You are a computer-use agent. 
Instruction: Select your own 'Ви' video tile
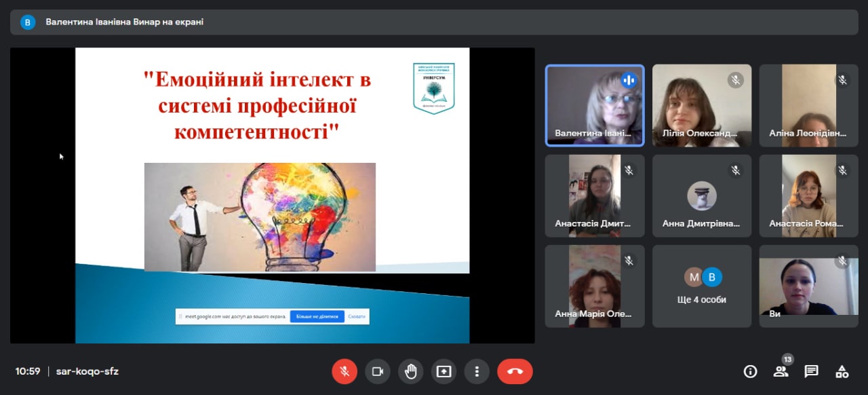pos(808,286)
